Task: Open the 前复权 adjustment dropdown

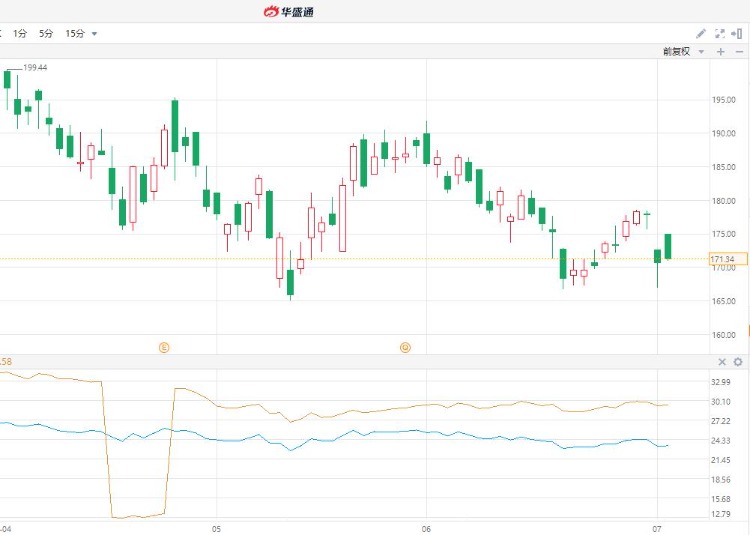Action: [682, 51]
